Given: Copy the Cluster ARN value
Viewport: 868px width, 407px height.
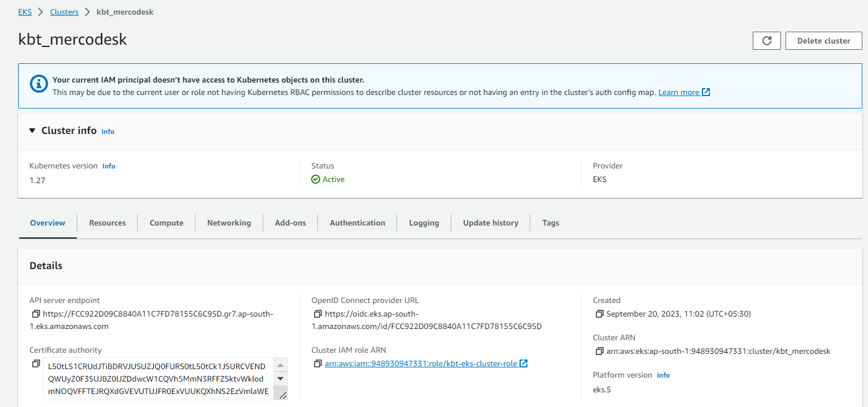Looking at the screenshot, I should 599,351.
